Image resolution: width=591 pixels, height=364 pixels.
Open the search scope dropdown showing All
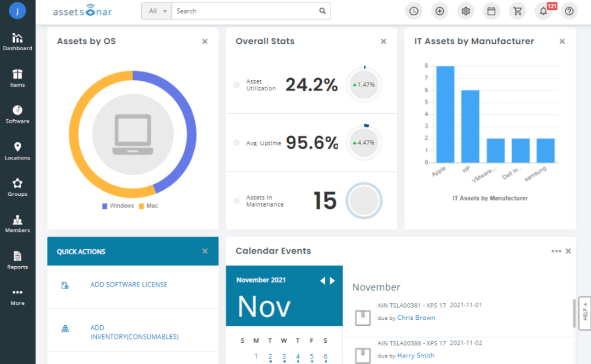click(x=157, y=10)
